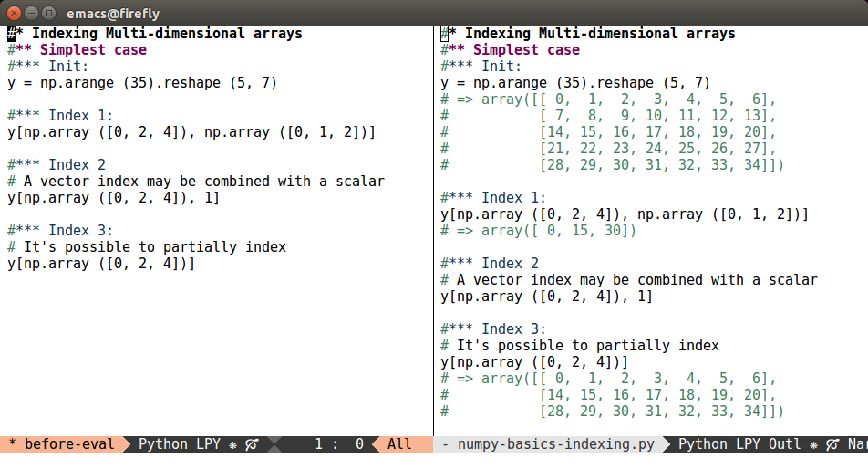Click the crossed-circle icon in left mode line
868x469 pixels.
251,444
